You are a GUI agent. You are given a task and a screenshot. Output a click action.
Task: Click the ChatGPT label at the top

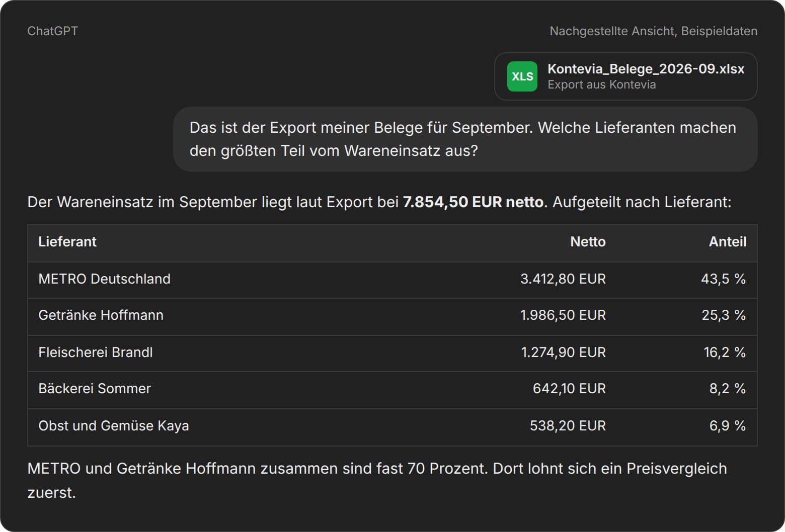pyautogui.click(x=52, y=31)
